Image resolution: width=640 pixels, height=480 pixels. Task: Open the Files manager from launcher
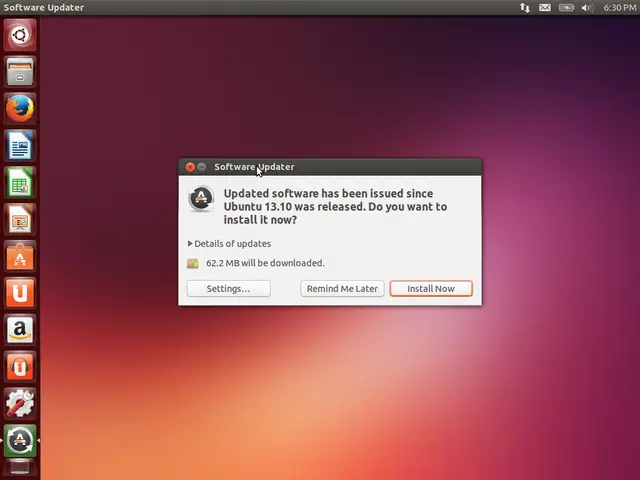[x=20, y=71]
